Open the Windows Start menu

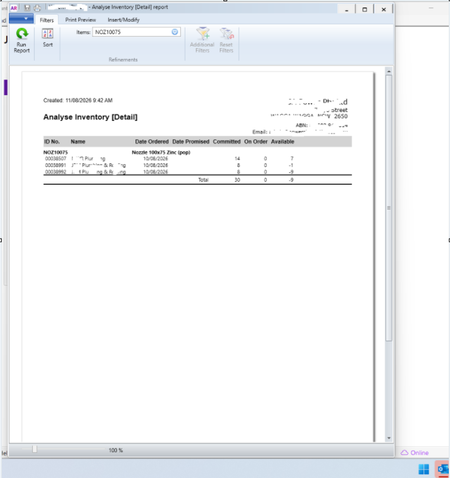[424, 469]
